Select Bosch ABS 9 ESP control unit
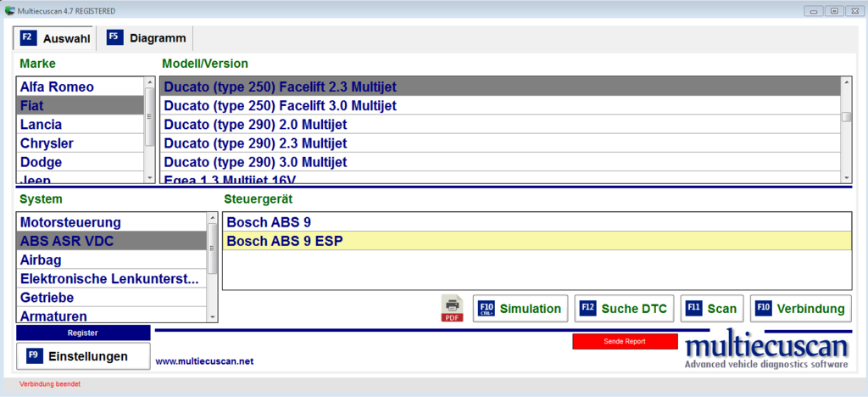The height and width of the screenshot is (397, 868). (537, 241)
